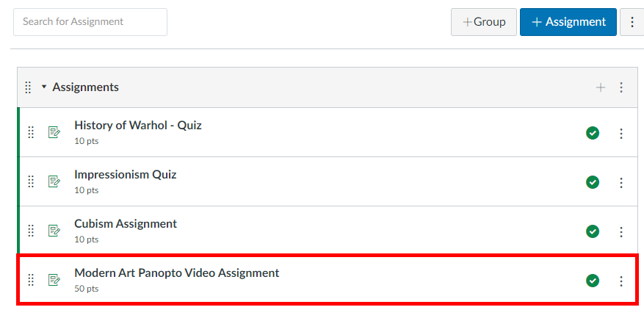Screen dimensions: 644x321
Task: Open Modern Art Panopto Video Assignment link
Action: click(x=177, y=273)
